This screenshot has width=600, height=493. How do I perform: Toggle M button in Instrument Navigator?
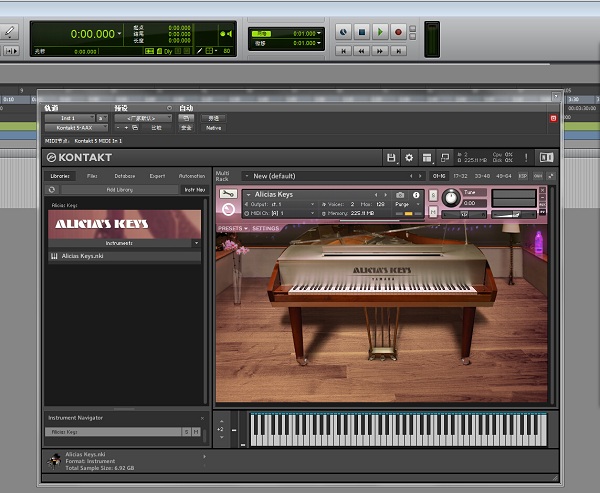point(196,432)
